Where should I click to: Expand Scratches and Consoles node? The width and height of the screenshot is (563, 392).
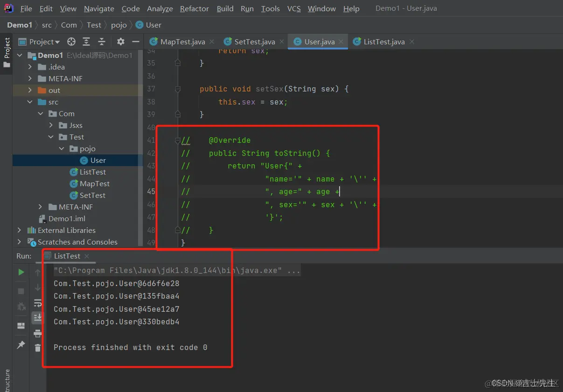[19, 242]
